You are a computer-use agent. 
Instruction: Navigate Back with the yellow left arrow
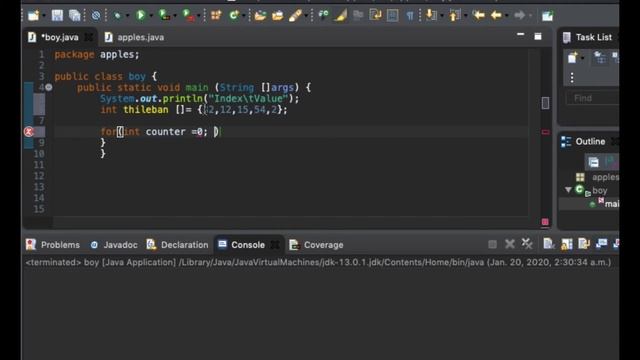496,16
